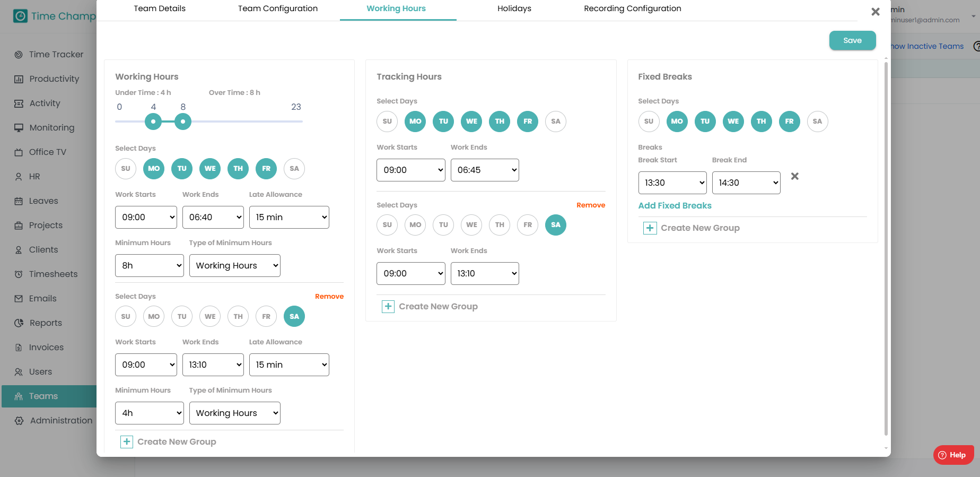
Task: Click plus icon under Fixed Breaks
Action: pos(650,228)
